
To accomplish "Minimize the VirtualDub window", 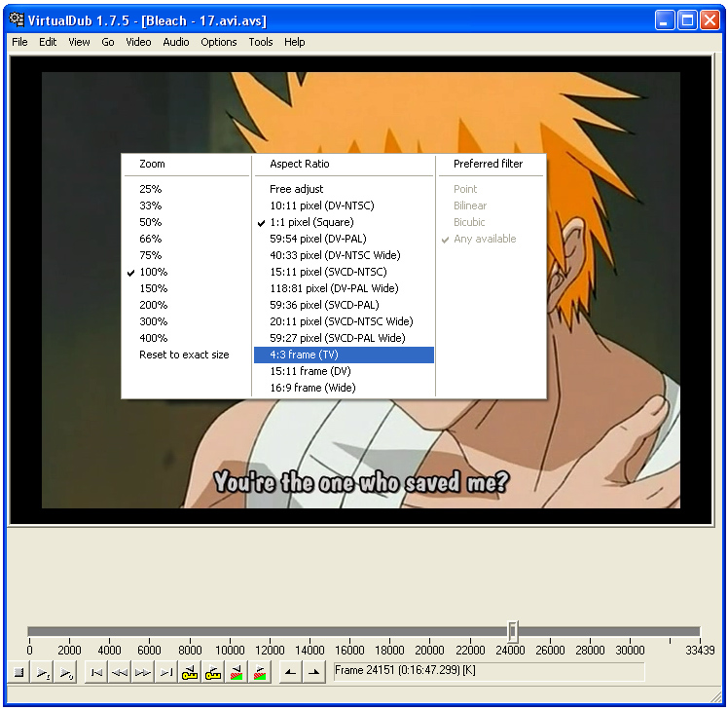I will (665, 20).
